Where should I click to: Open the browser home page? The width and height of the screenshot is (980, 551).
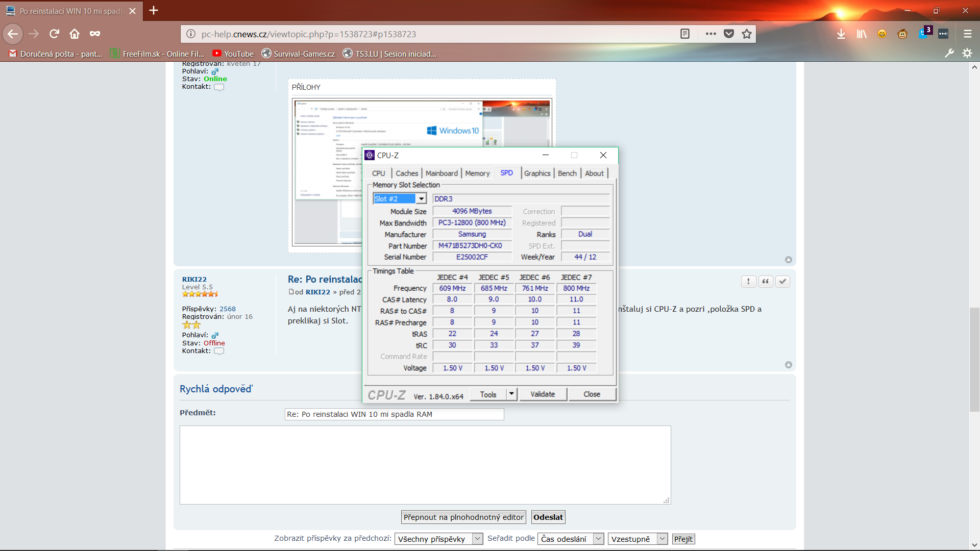75,34
